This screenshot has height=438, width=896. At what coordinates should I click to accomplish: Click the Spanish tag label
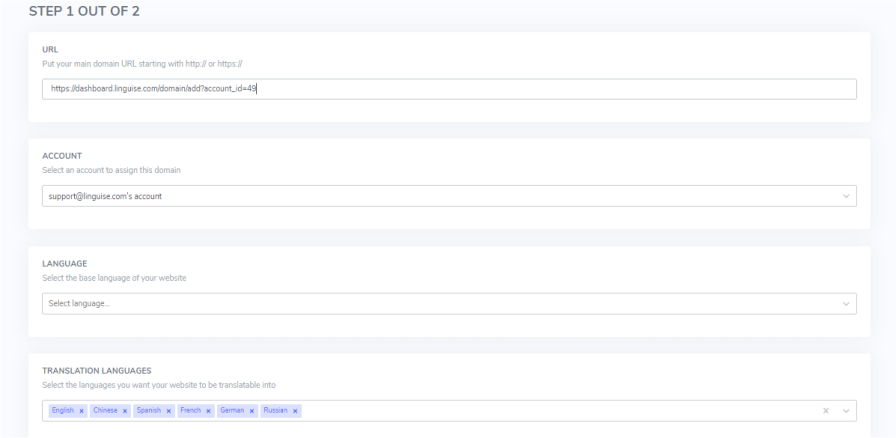click(x=149, y=411)
